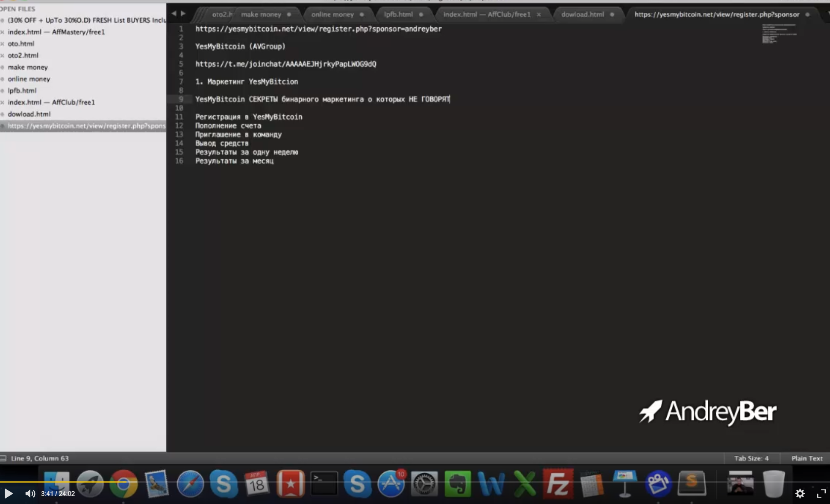Click the code minimap preview
The image size is (830, 504).
778,34
